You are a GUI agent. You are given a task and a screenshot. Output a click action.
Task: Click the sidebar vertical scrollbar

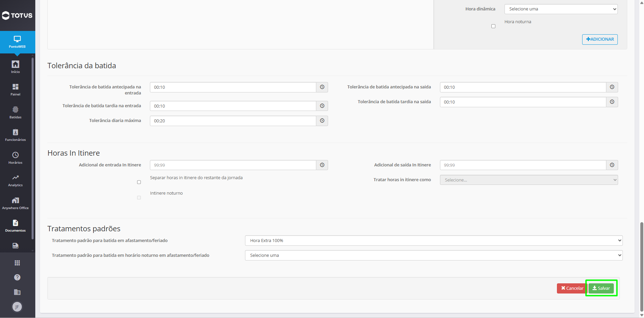tap(33, 148)
